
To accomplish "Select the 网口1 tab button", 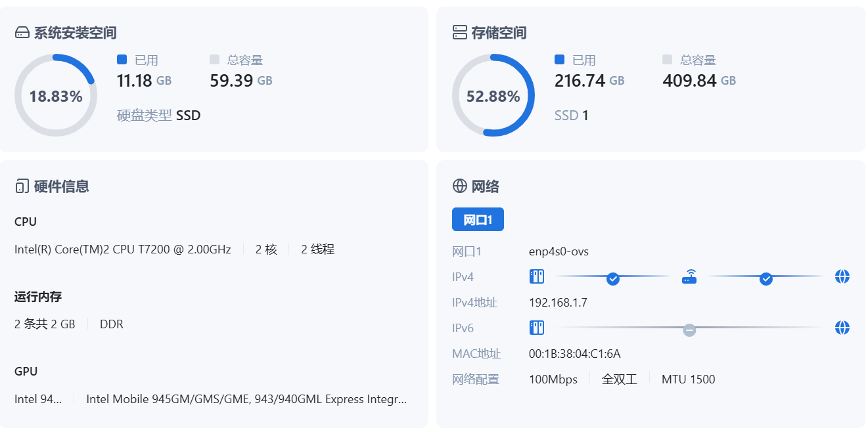I will (x=478, y=219).
